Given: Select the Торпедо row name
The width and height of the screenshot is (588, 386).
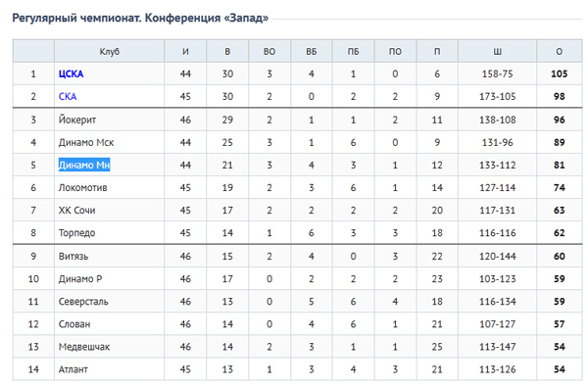Looking at the screenshot, I should click(76, 233).
